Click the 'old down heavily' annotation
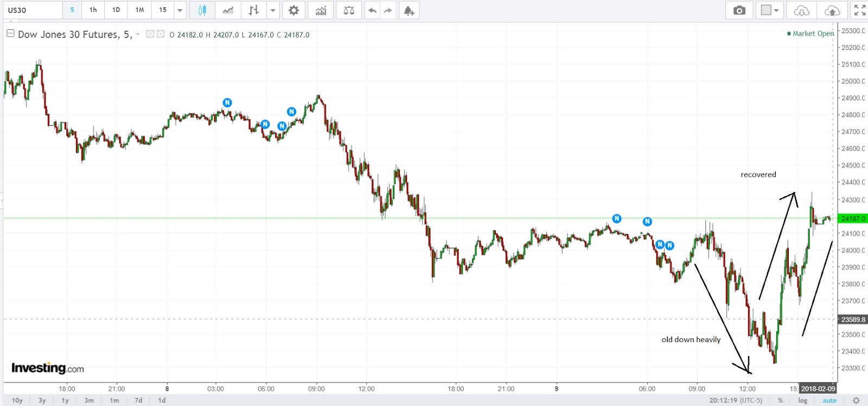Image resolution: width=868 pixels, height=406 pixels. (x=691, y=339)
